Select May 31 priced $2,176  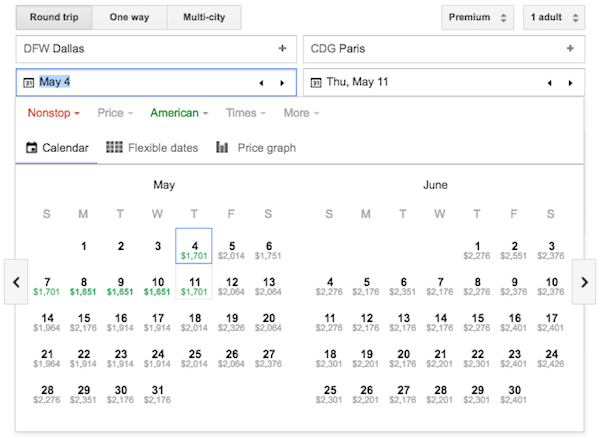point(157,394)
